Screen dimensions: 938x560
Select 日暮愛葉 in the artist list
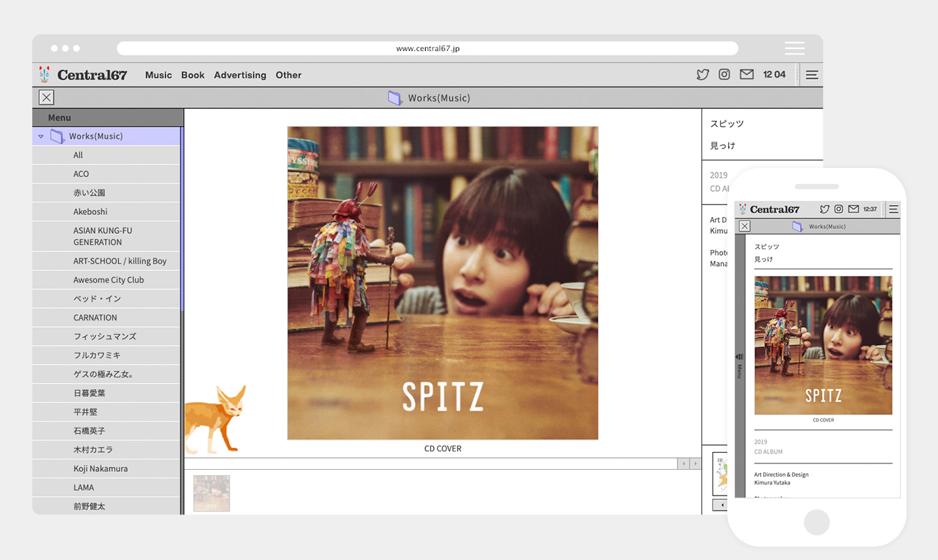click(106, 393)
